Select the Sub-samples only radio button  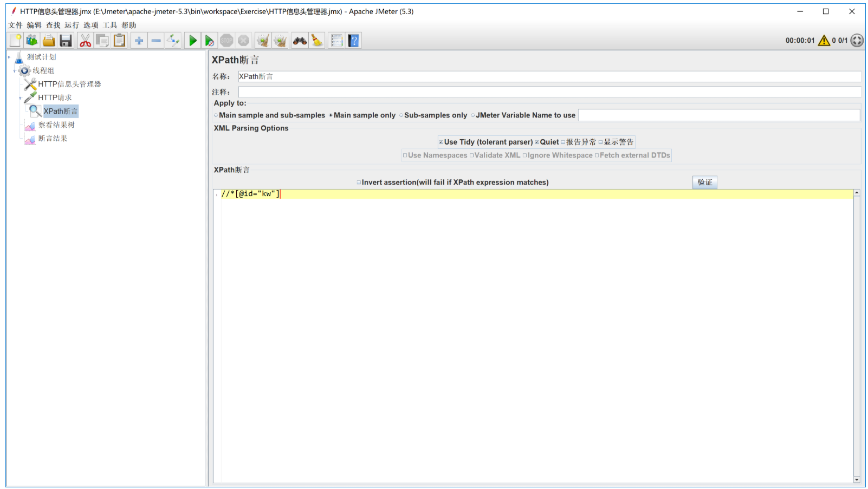[401, 115]
